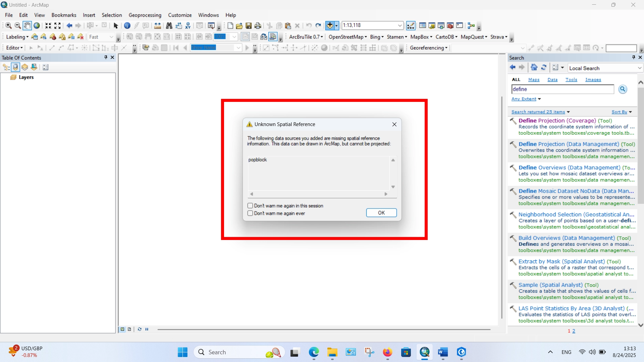Image resolution: width=644 pixels, height=362 pixels.
Task: Go to search home in Search panel
Action: 534,68
